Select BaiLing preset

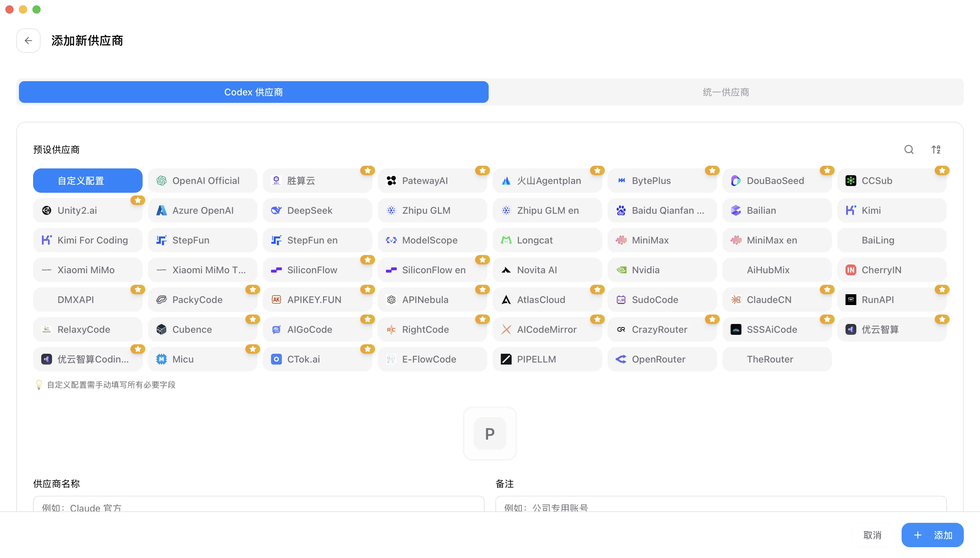click(x=892, y=240)
